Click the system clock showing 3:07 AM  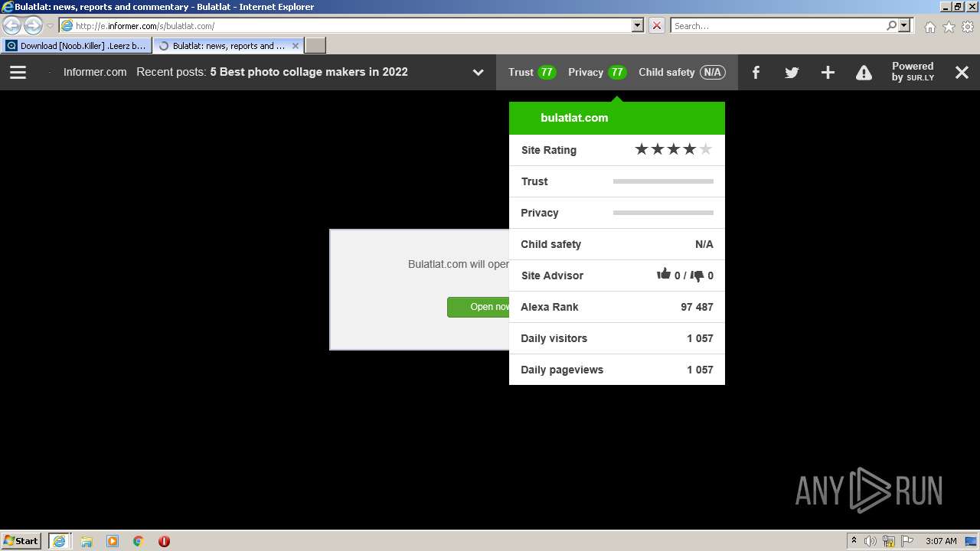(x=941, y=541)
